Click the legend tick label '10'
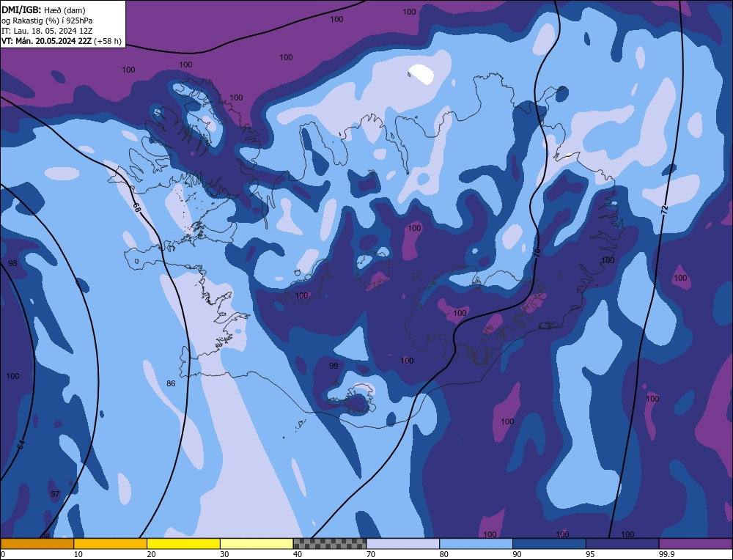Viewport: 733px width, 560px height. coord(78,554)
